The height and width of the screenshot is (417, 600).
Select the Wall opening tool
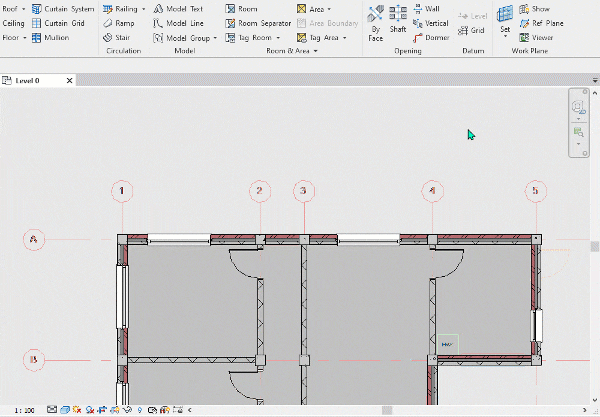[x=426, y=9]
